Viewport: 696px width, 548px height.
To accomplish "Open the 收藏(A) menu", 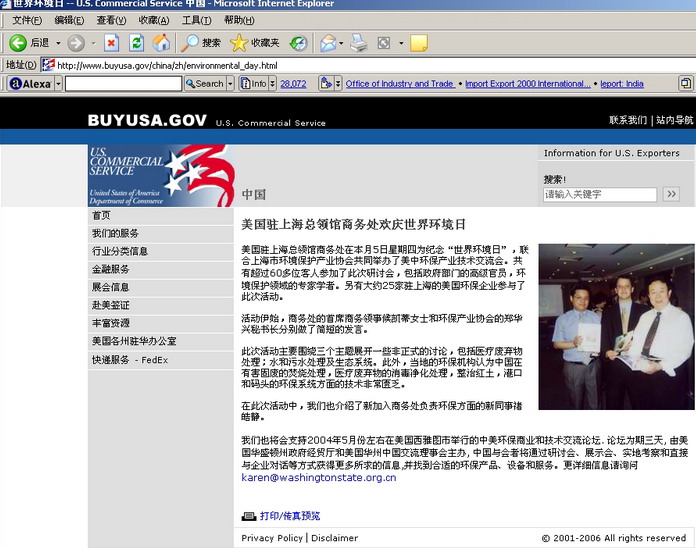I will pos(154,20).
